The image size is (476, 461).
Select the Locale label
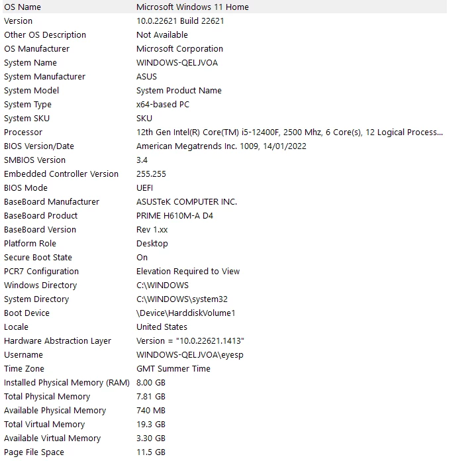click(16, 327)
